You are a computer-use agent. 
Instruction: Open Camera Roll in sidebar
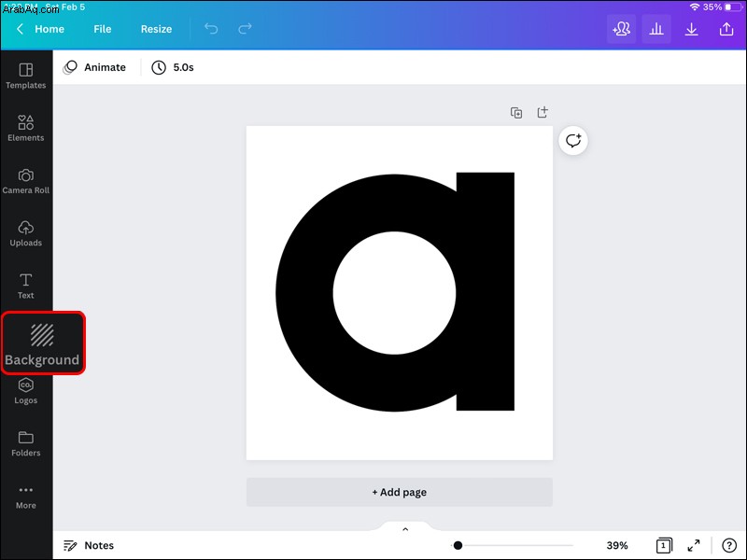26,181
